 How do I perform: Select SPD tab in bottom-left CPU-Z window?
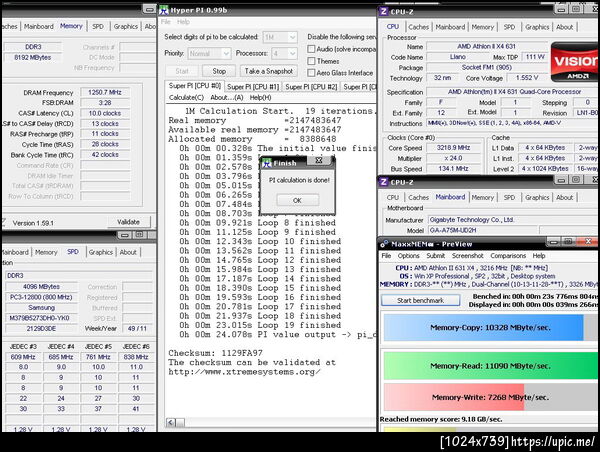click(x=73, y=252)
